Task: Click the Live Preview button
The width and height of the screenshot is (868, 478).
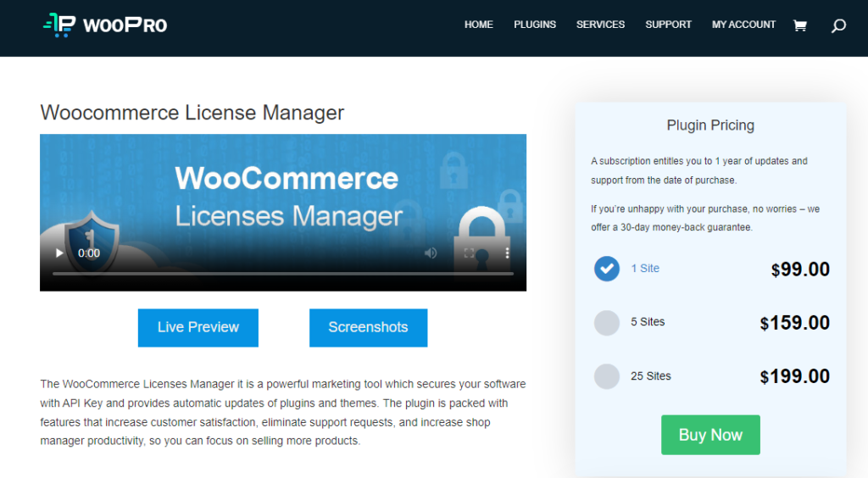Action: click(198, 327)
